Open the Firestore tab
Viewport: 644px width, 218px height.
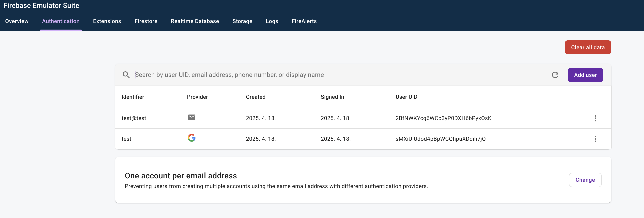146,21
